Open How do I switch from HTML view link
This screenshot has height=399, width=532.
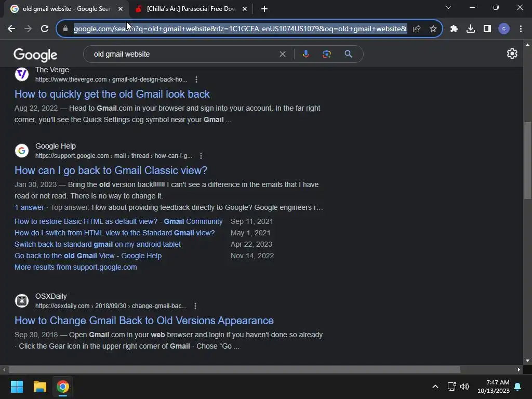pos(114,233)
